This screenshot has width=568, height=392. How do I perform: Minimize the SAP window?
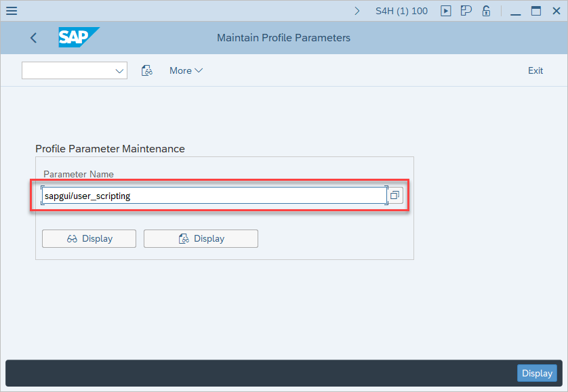click(x=516, y=11)
